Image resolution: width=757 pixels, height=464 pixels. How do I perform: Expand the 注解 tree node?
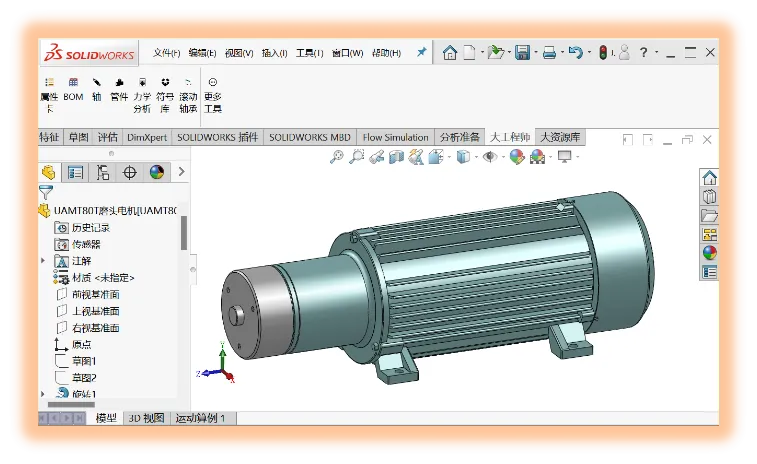point(43,260)
